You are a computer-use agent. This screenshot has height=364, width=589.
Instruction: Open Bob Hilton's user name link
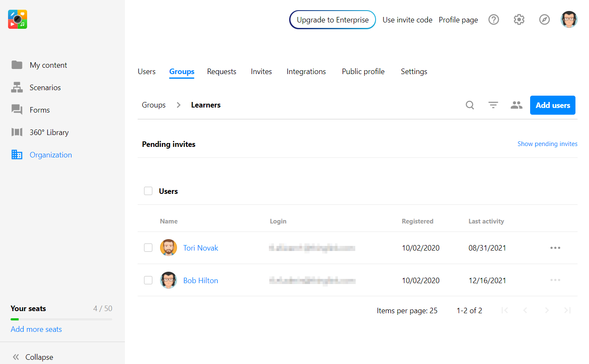pos(201,280)
